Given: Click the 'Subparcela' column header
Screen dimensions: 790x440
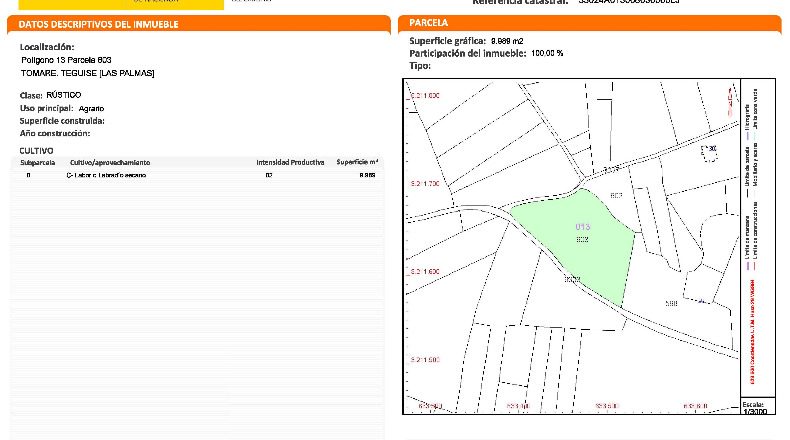Looking at the screenshot, I should tap(38, 162).
